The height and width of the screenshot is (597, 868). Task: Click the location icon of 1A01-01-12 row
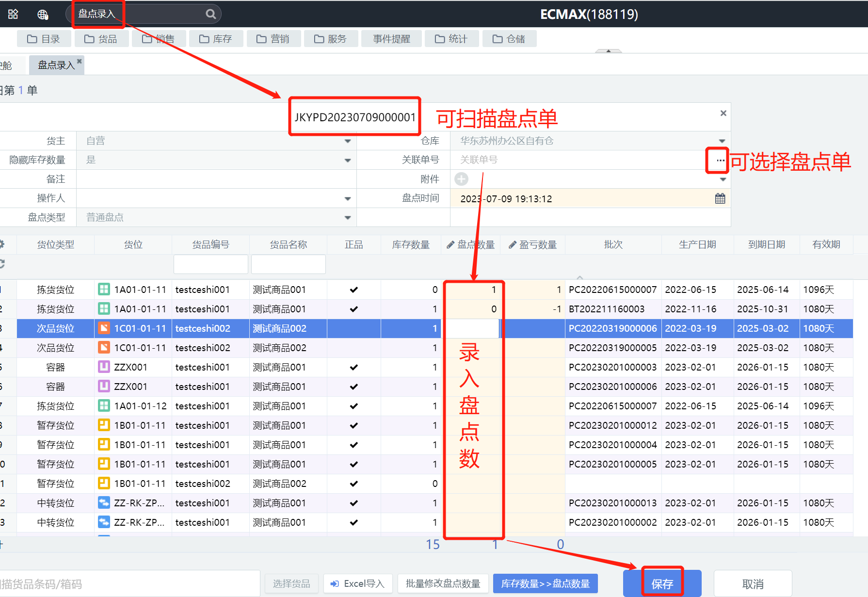[104, 406]
